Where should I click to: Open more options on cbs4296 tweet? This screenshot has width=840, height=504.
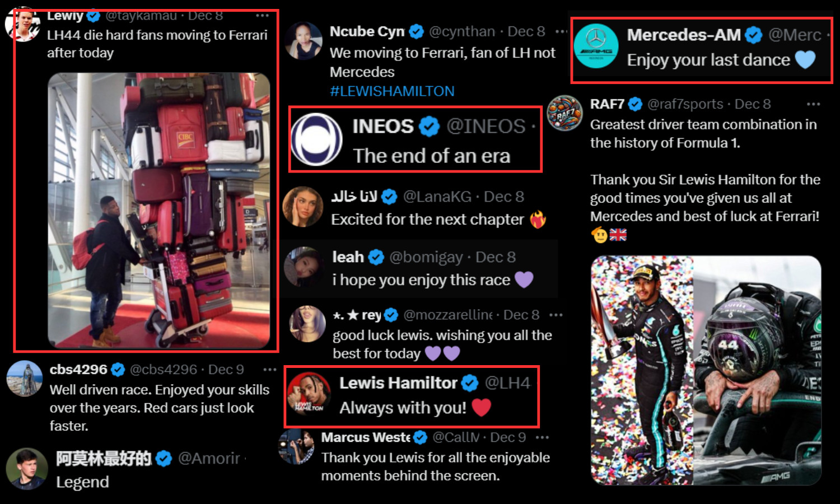coord(270,370)
